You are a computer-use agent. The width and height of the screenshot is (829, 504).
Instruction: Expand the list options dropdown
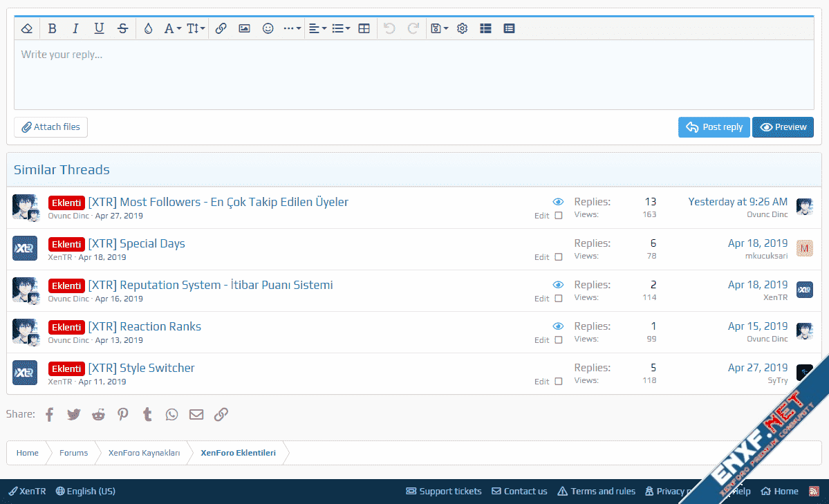tap(341, 28)
